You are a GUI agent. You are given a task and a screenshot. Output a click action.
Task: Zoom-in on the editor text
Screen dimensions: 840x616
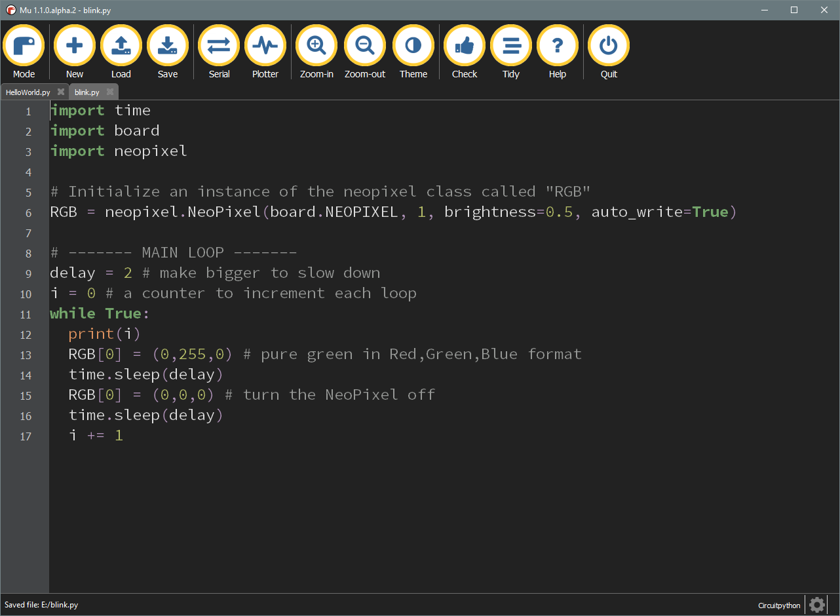[x=316, y=52]
